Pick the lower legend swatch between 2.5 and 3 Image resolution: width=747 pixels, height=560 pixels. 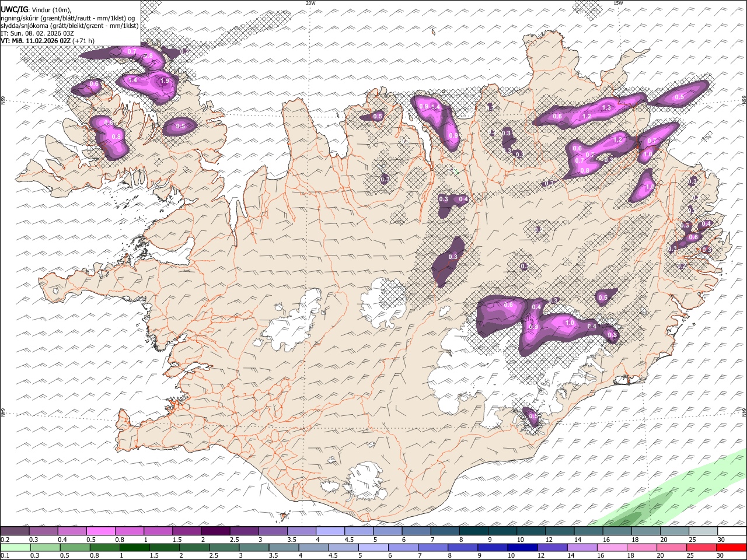[224, 548]
